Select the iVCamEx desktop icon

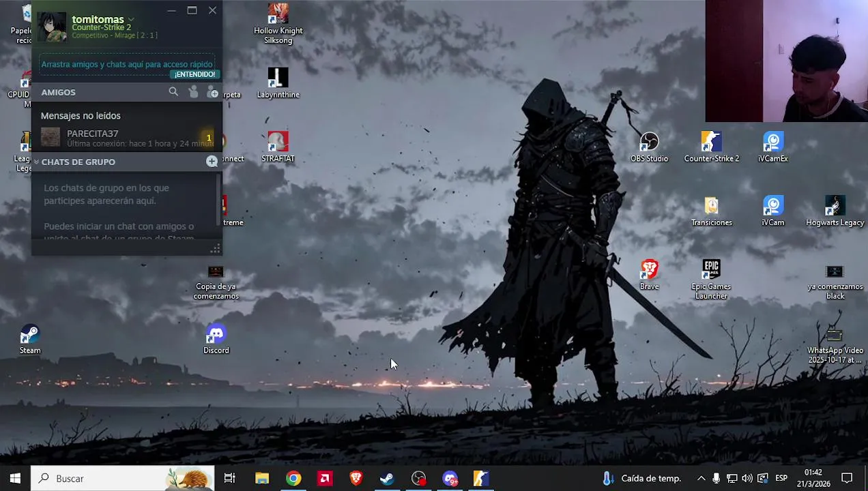pyautogui.click(x=772, y=147)
